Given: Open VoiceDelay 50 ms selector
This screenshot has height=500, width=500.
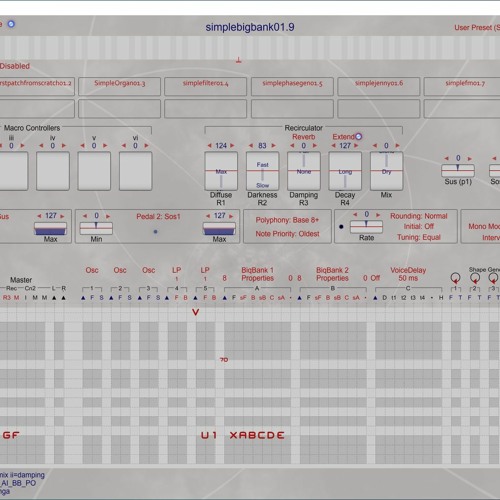Looking at the screenshot, I should [x=408, y=274].
